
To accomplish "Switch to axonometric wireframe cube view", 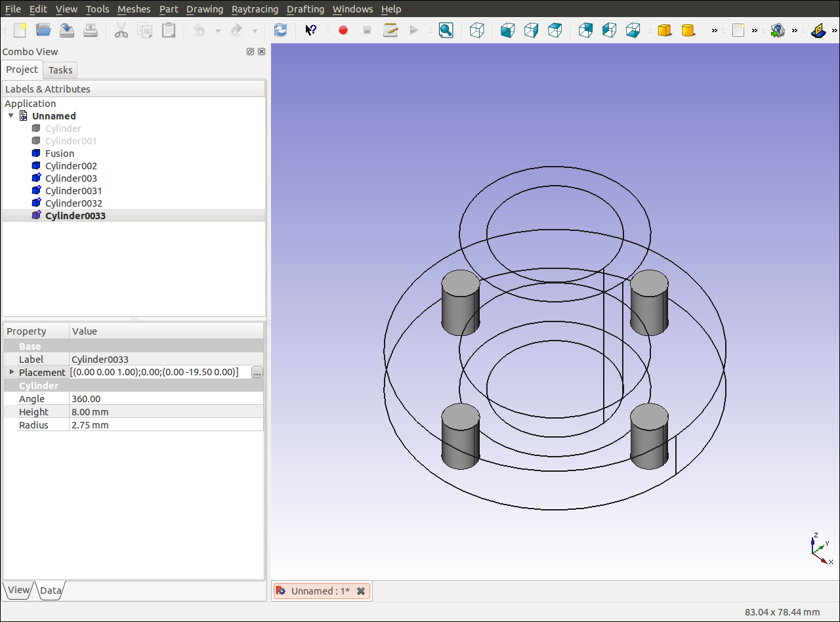I will point(477,30).
